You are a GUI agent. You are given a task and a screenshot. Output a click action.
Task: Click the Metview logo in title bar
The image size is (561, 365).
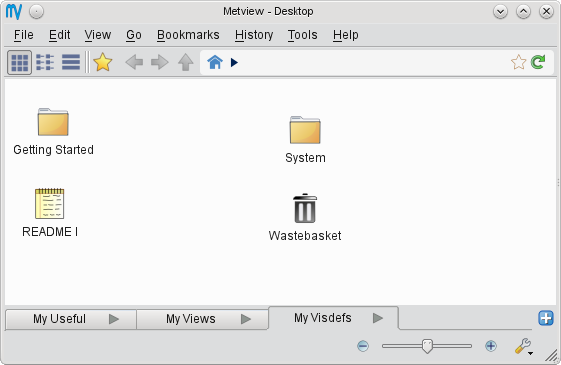click(x=14, y=11)
